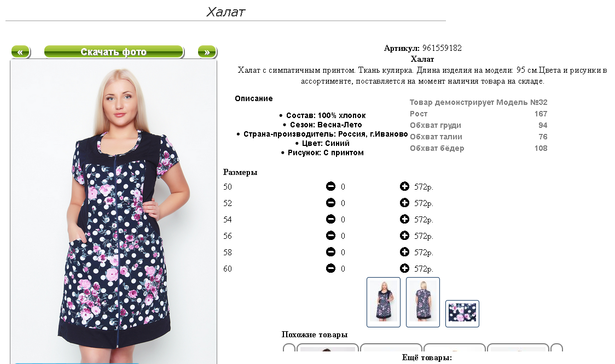Go to next photo with » button
This screenshot has width=615, height=364.
tap(207, 52)
